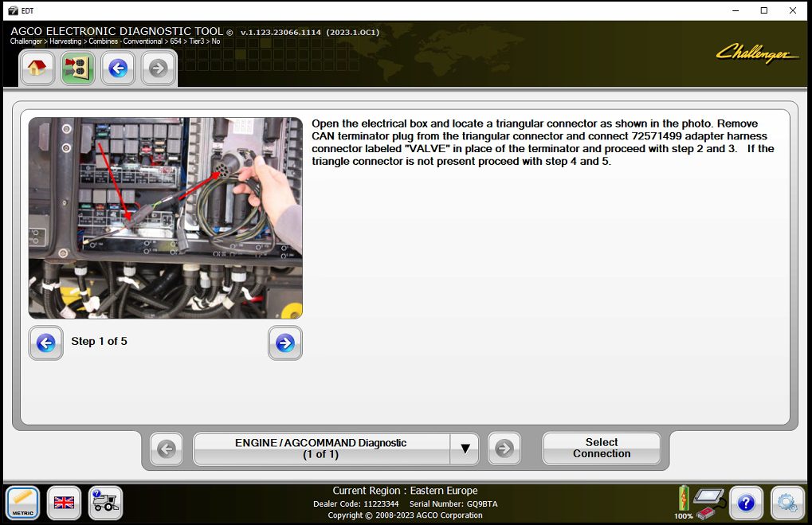Click the AGCO ELECTRONIC DIAGNOSTIC TOOL title

click(117, 31)
